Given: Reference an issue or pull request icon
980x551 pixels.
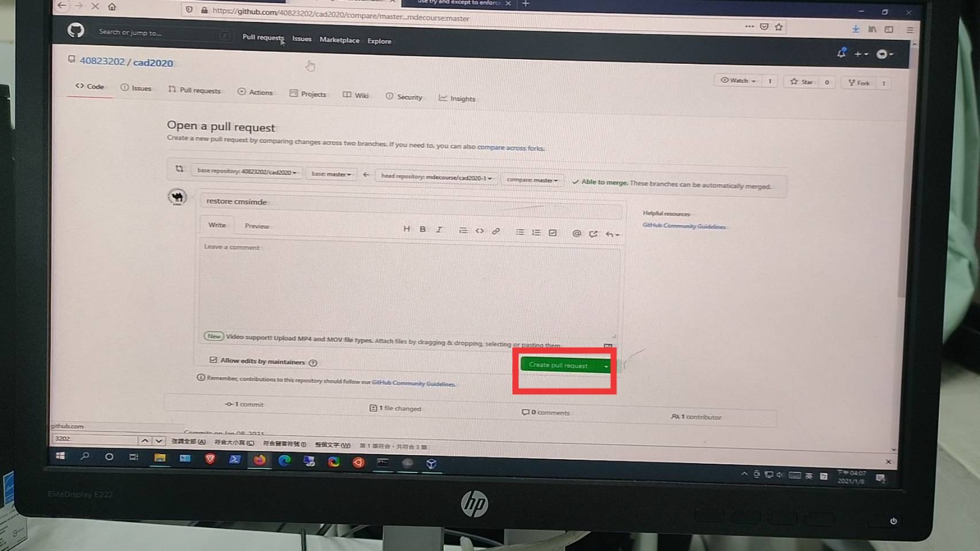Looking at the screenshot, I should [x=593, y=234].
